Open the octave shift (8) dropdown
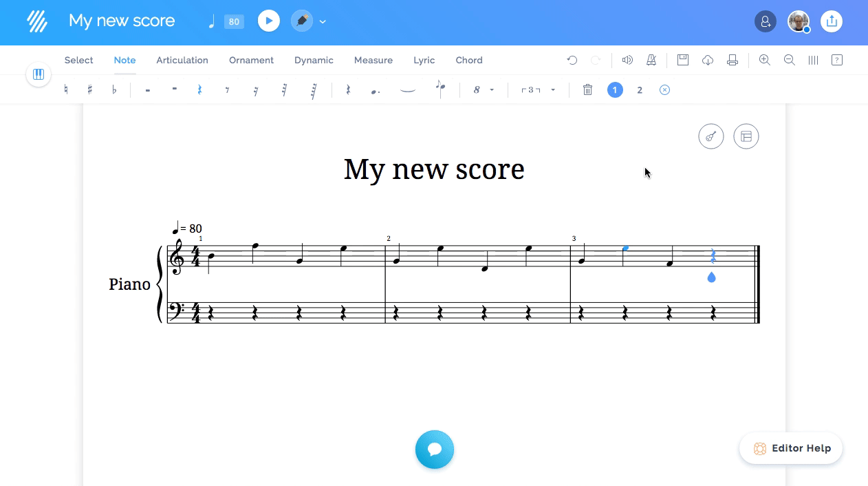Screen dimensions: 868x486 pyautogui.click(x=484, y=89)
